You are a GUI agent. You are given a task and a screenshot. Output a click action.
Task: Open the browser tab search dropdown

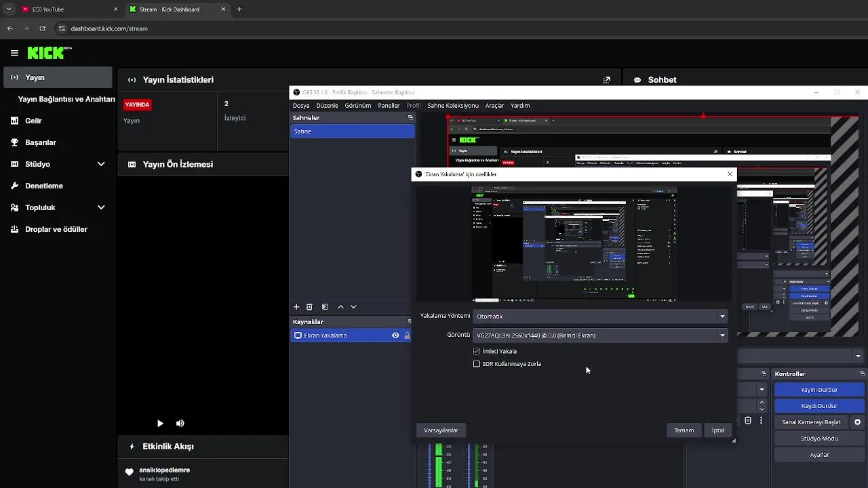tap(9, 9)
